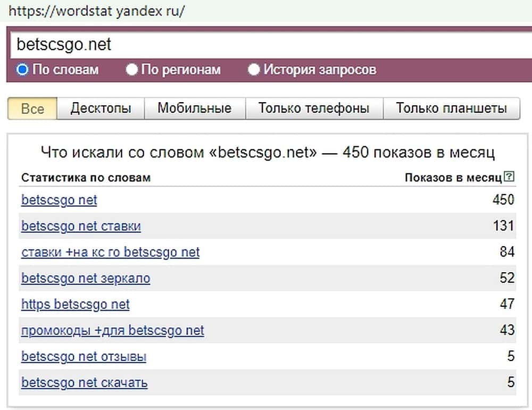The image size is (532, 410).
Task: Select the По регионам radio button
Action: point(132,70)
